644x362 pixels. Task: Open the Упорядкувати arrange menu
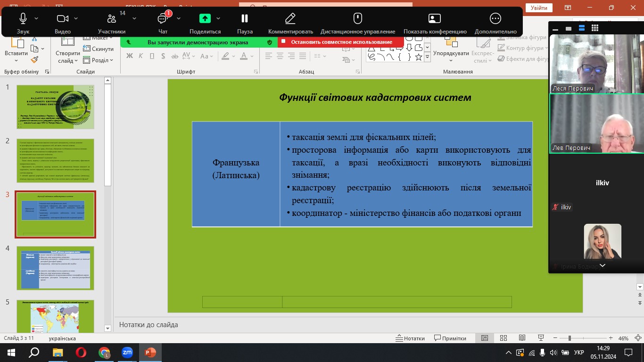451,49
